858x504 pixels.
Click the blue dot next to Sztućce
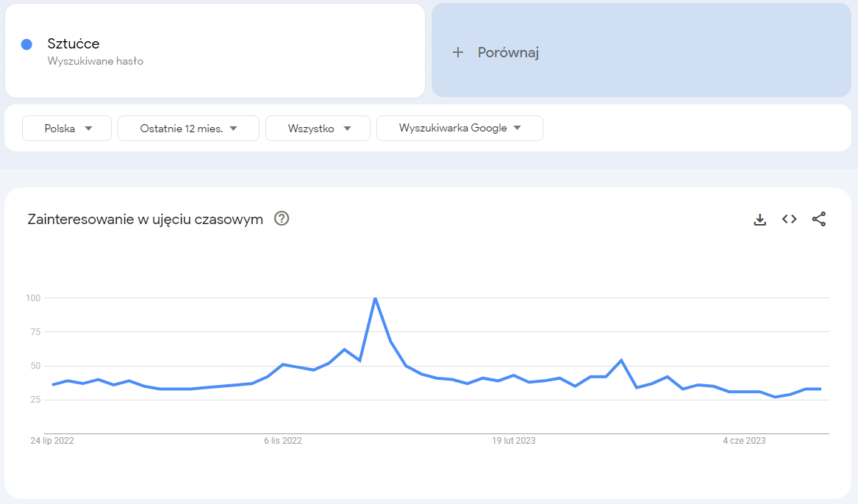pyautogui.click(x=26, y=44)
